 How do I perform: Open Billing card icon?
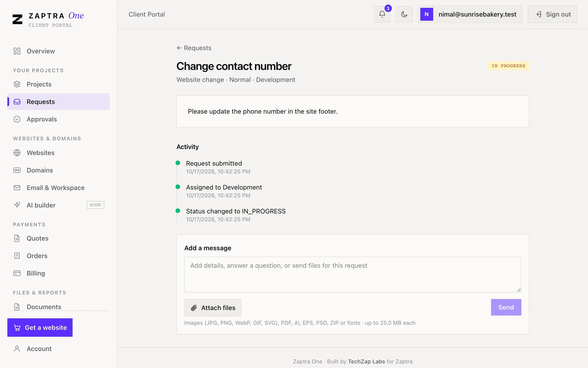pyautogui.click(x=17, y=273)
